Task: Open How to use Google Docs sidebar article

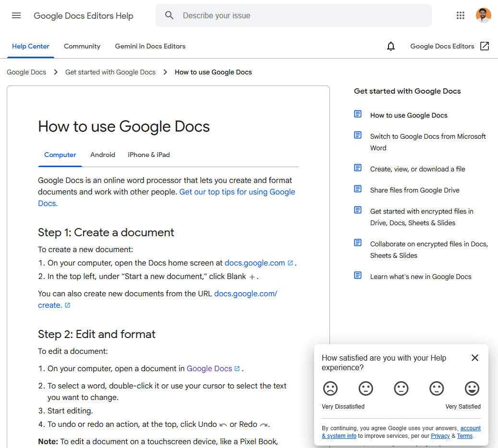Action: 408,116
